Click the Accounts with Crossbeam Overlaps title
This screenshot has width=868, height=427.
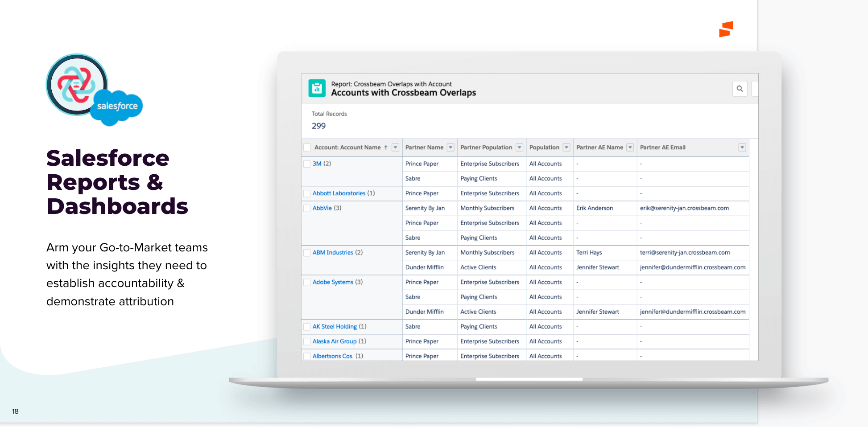(403, 93)
